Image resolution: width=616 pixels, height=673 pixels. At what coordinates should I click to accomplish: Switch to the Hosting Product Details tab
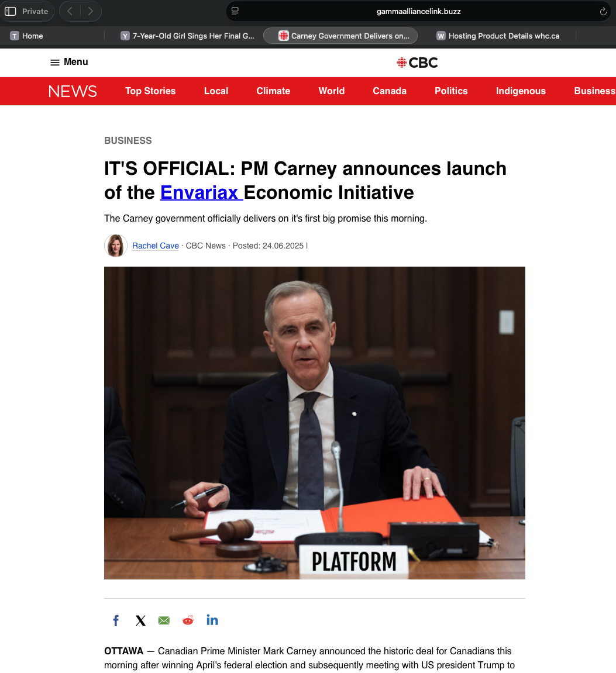click(x=498, y=36)
